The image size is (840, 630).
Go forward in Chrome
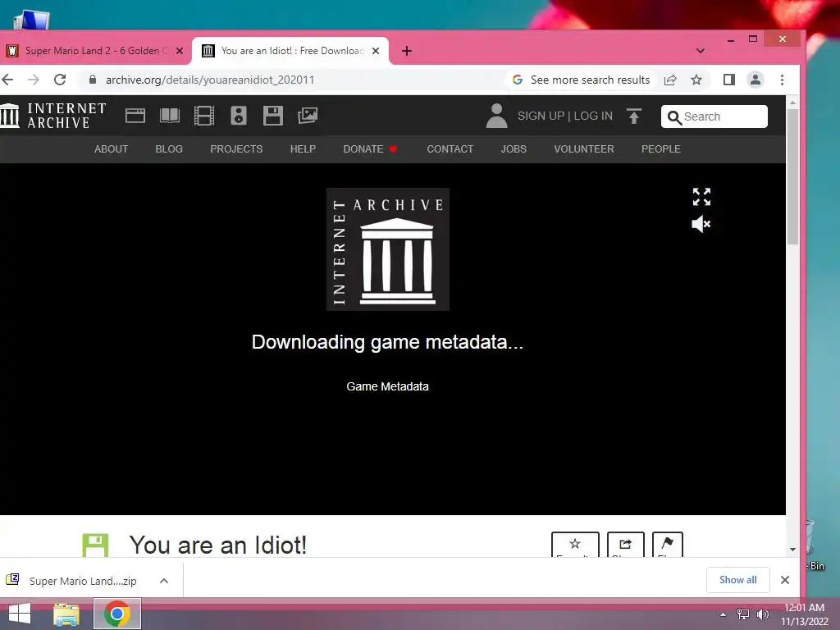coord(33,80)
